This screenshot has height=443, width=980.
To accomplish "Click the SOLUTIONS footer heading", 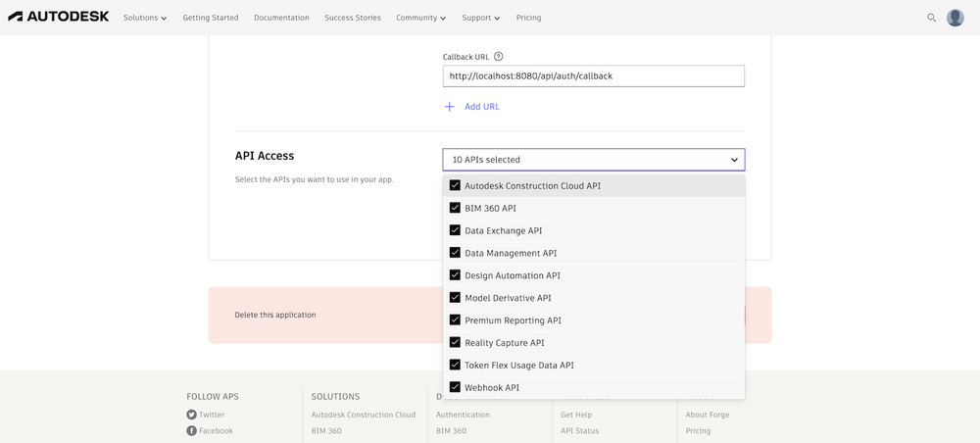I will [x=335, y=396].
